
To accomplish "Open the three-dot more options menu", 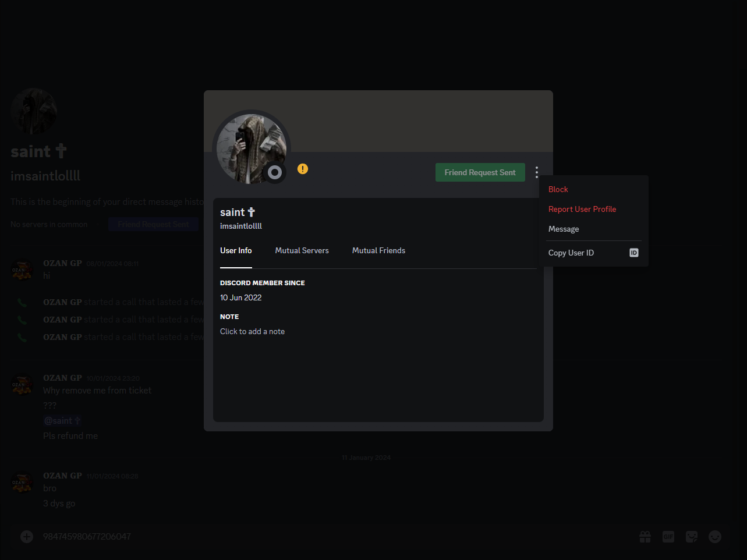I will click(537, 172).
